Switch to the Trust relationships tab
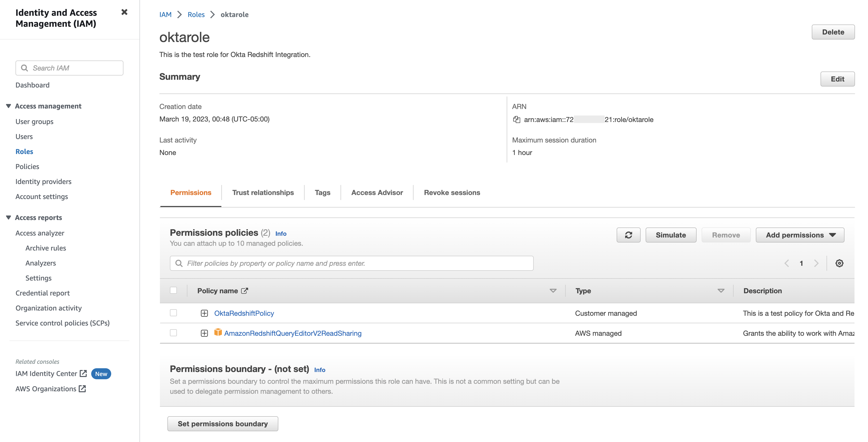The image size is (868, 442). [x=263, y=192]
